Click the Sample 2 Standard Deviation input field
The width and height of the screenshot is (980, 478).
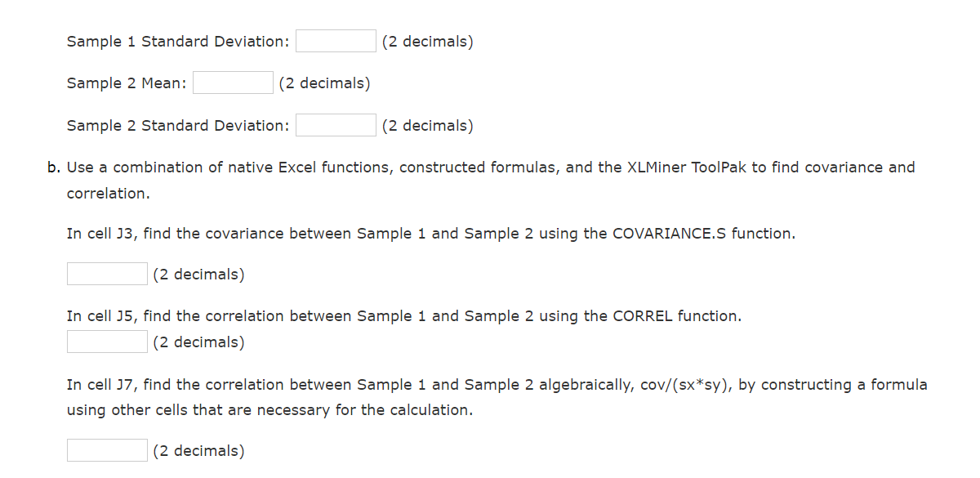[x=335, y=124]
